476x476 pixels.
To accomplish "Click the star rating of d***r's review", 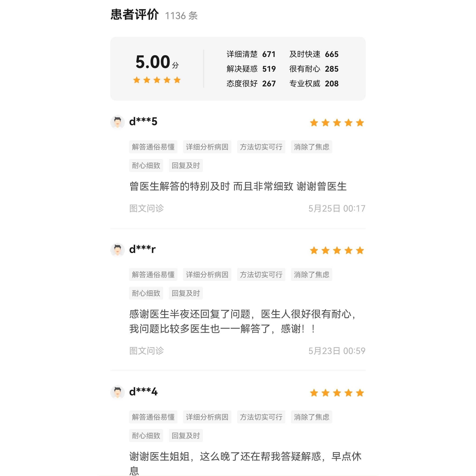I will point(337,250).
